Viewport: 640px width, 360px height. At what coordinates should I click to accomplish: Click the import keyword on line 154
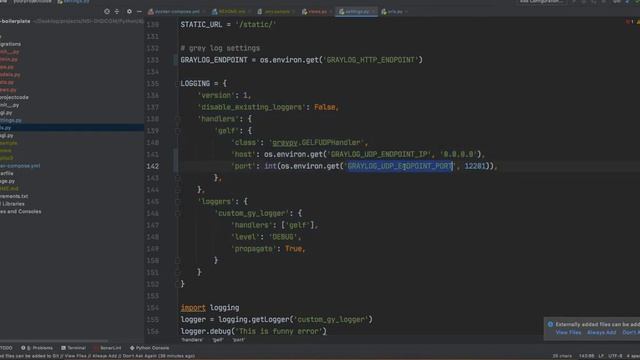[x=193, y=308]
